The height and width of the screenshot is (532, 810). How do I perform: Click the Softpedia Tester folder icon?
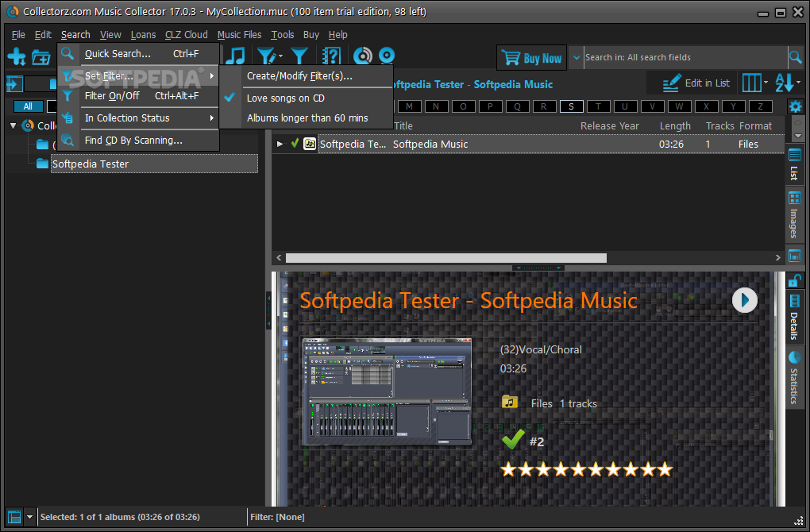point(42,164)
